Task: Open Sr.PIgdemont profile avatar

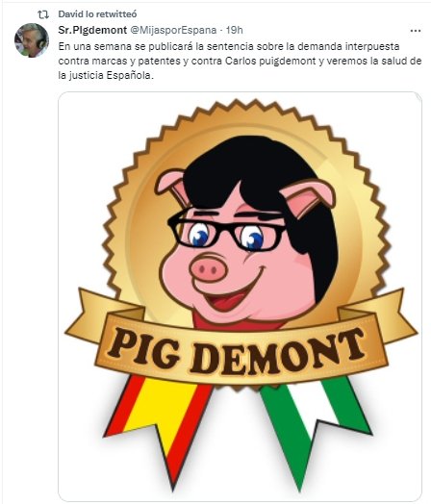Action: click(x=32, y=40)
